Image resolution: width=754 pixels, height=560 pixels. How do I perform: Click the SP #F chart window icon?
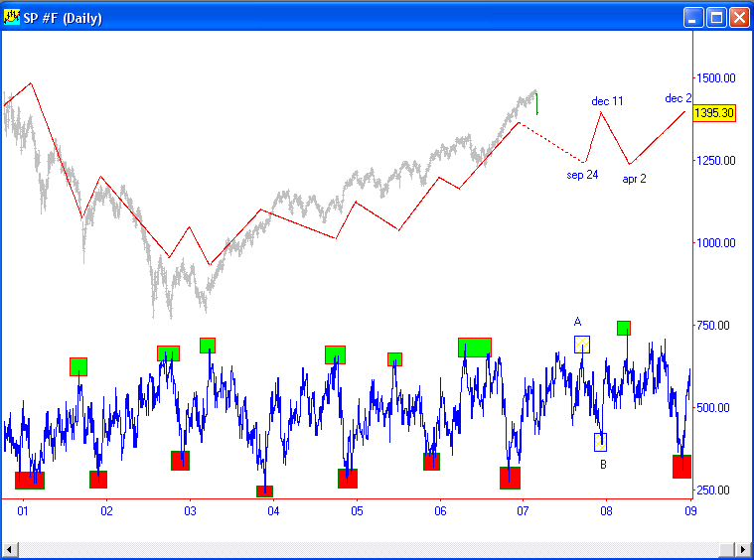[x=13, y=17]
